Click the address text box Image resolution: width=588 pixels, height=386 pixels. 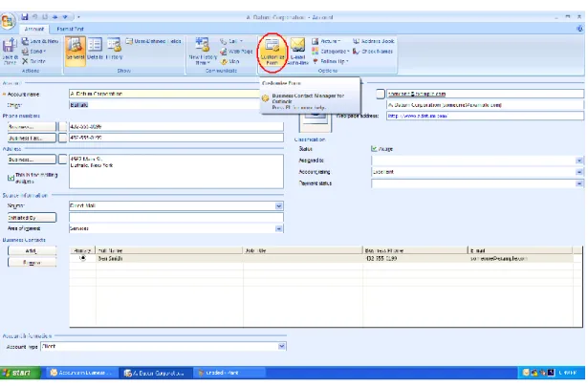(176, 172)
